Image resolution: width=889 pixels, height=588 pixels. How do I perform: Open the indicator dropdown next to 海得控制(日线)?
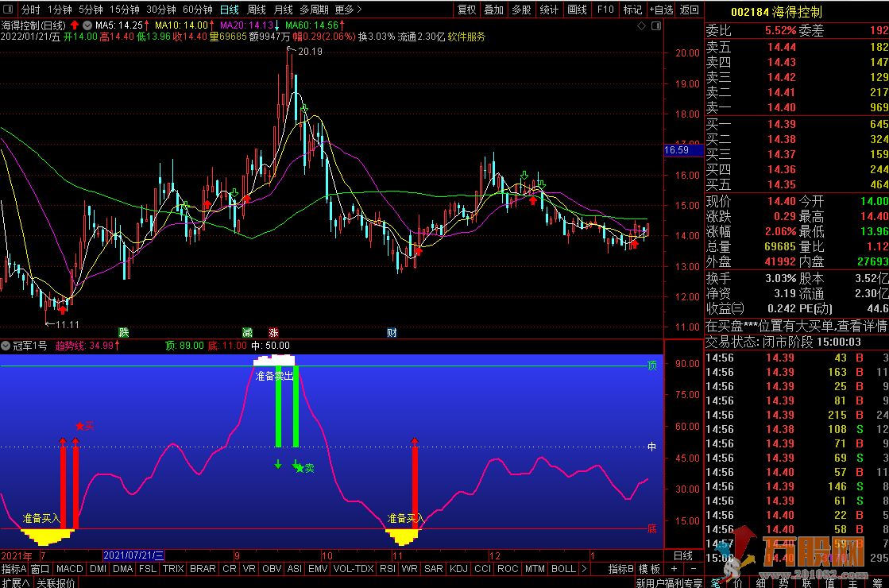(87, 25)
